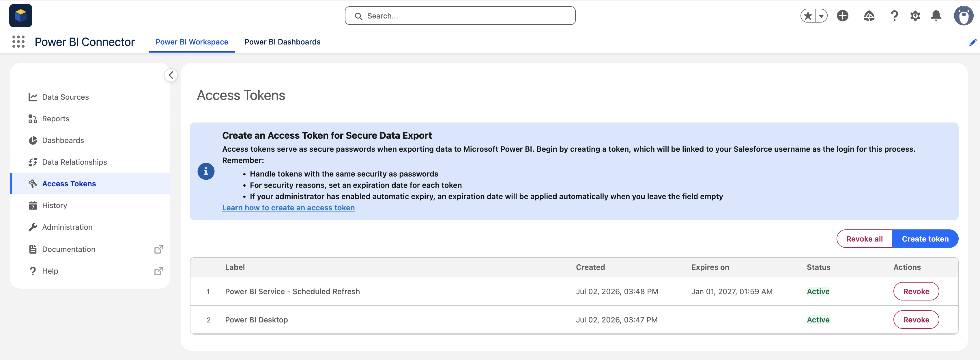Click the Create token button

click(925, 239)
